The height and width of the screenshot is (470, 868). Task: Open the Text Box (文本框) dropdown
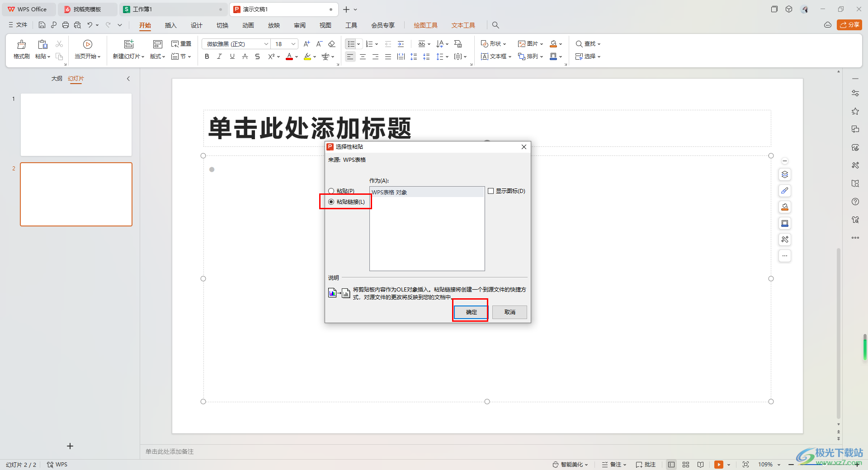pos(496,56)
